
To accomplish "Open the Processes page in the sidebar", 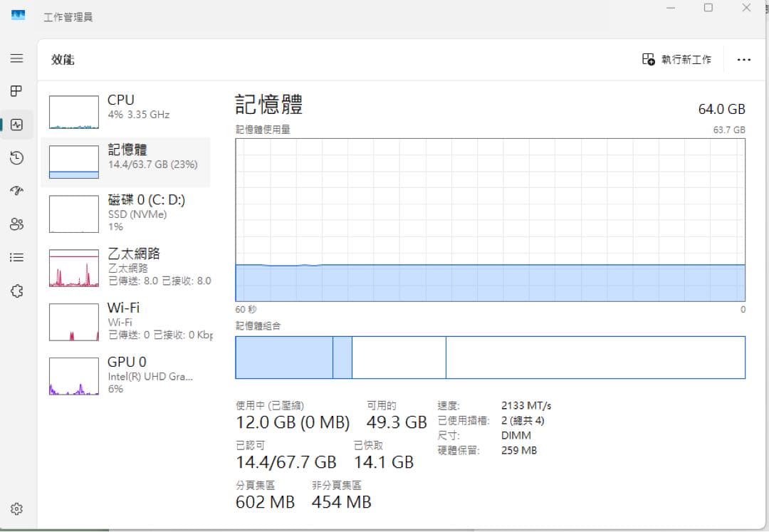I will click(x=17, y=91).
